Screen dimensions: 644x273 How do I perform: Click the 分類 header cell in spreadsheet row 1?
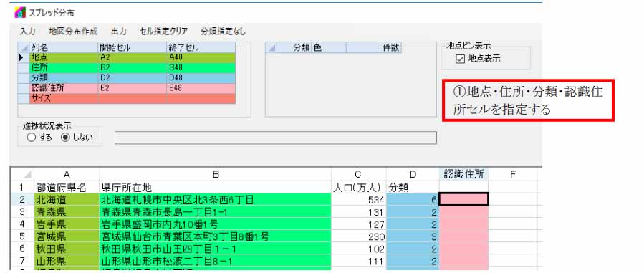pyautogui.click(x=413, y=188)
